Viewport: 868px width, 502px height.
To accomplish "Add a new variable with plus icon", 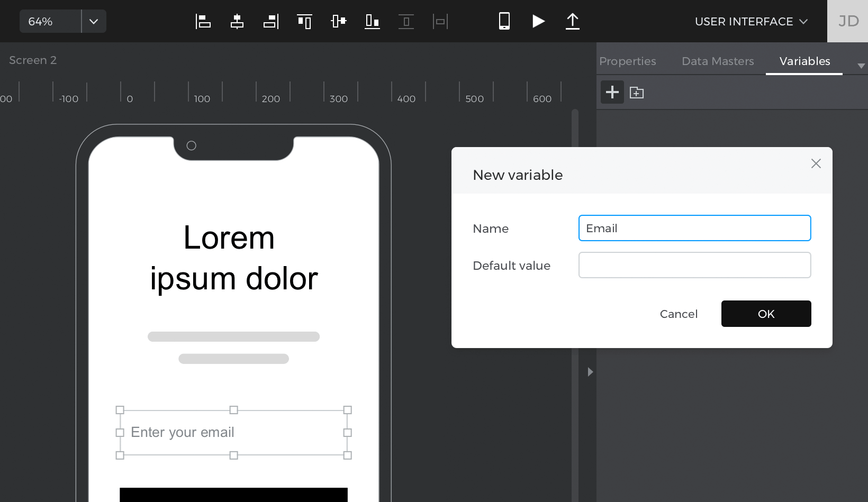I will pos(612,92).
